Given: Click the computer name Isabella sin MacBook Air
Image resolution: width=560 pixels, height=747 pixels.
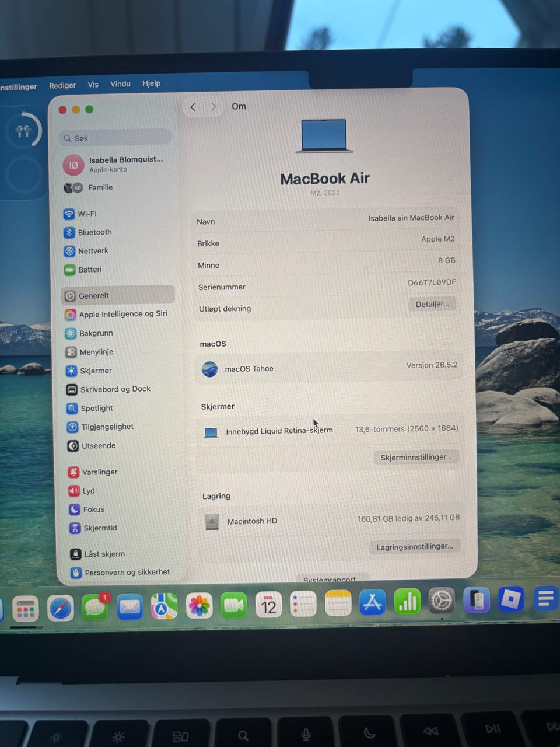Looking at the screenshot, I should point(411,218).
